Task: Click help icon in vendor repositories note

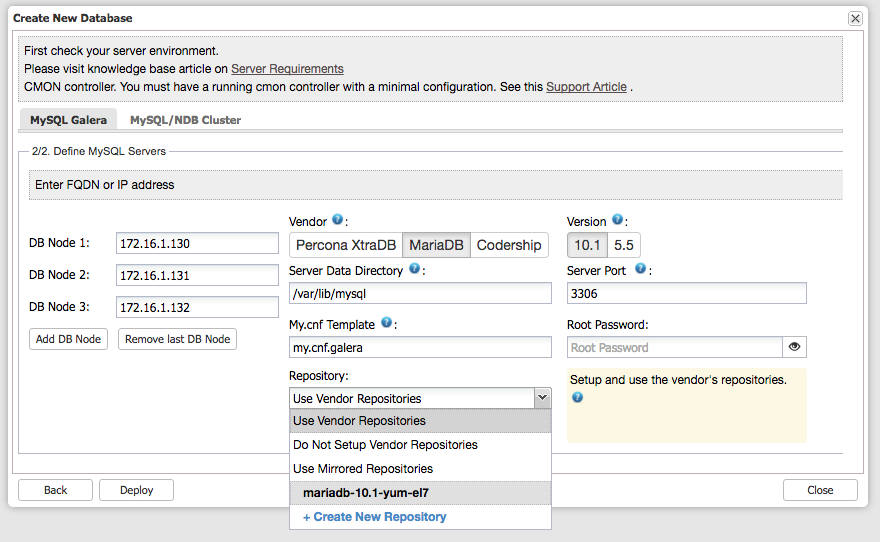Action: 578,397
